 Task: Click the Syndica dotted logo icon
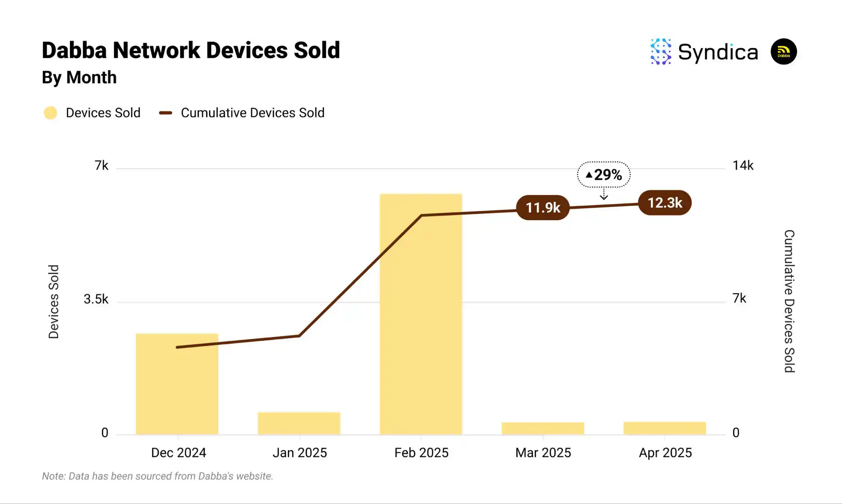pyautogui.click(x=661, y=52)
